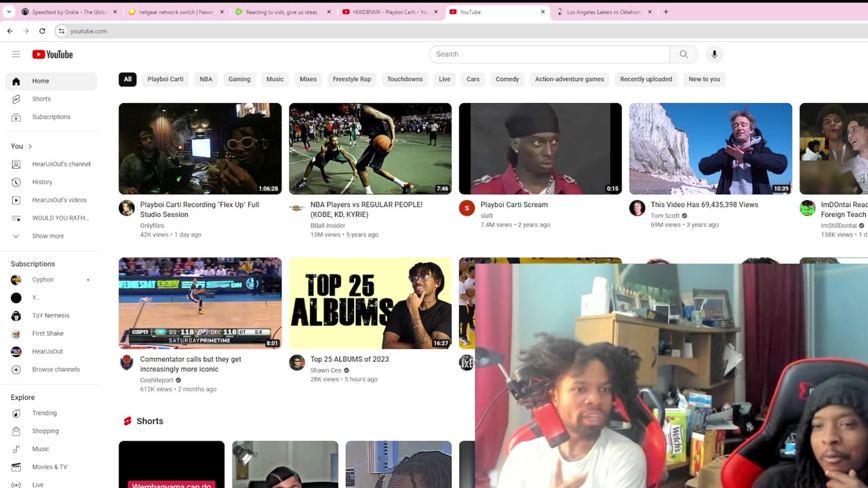
Task: Switch to Los Angeles Lakers tab
Action: [x=604, y=12]
